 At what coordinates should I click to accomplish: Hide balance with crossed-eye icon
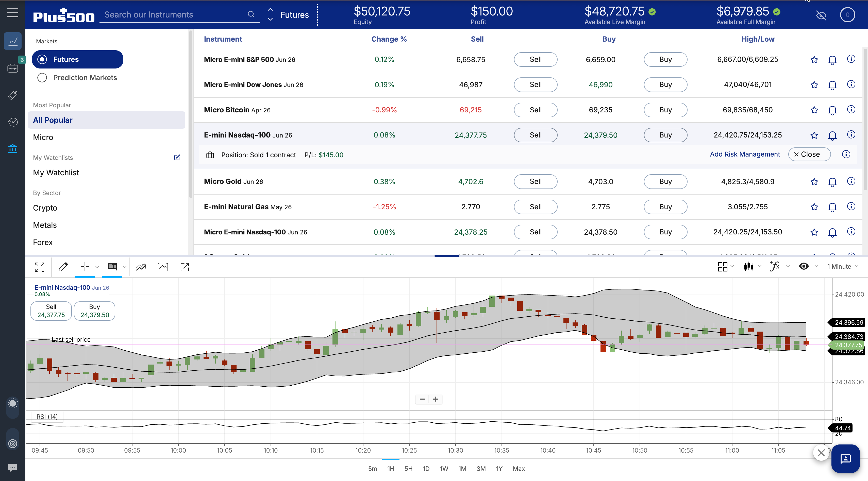point(821,15)
